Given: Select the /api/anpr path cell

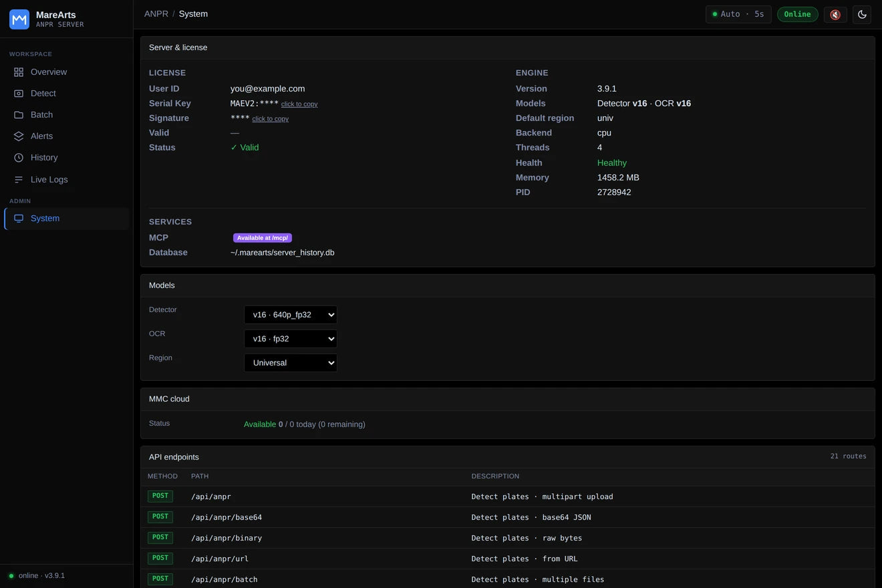Looking at the screenshot, I should pyautogui.click(x=211, y=496).
